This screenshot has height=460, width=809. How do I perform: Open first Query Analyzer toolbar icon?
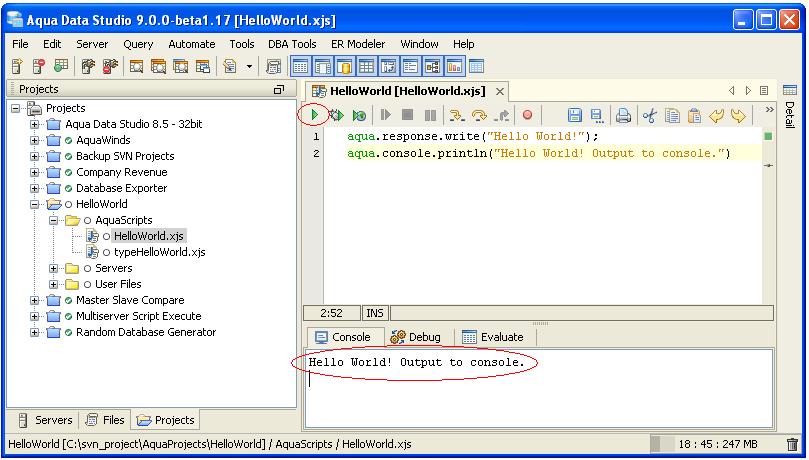coord(136,66)
